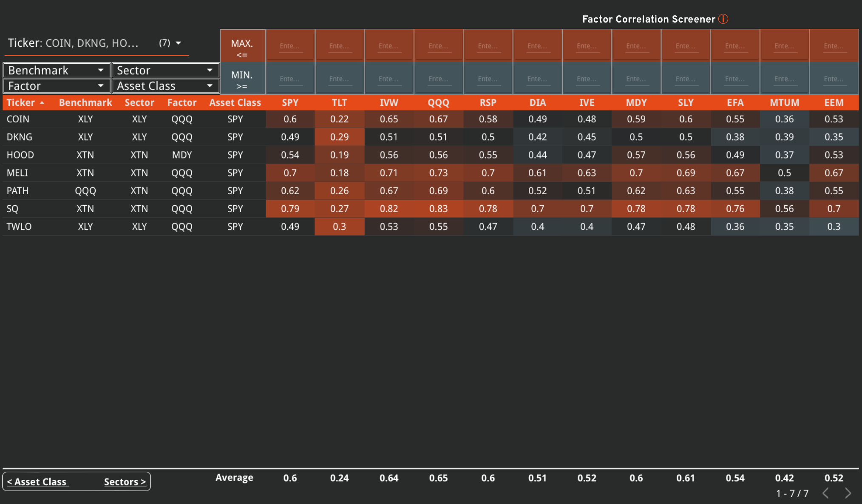The image size is (862, 504).
Task: Click MAX input field for SPY column
Action: (x=290, y=46)
